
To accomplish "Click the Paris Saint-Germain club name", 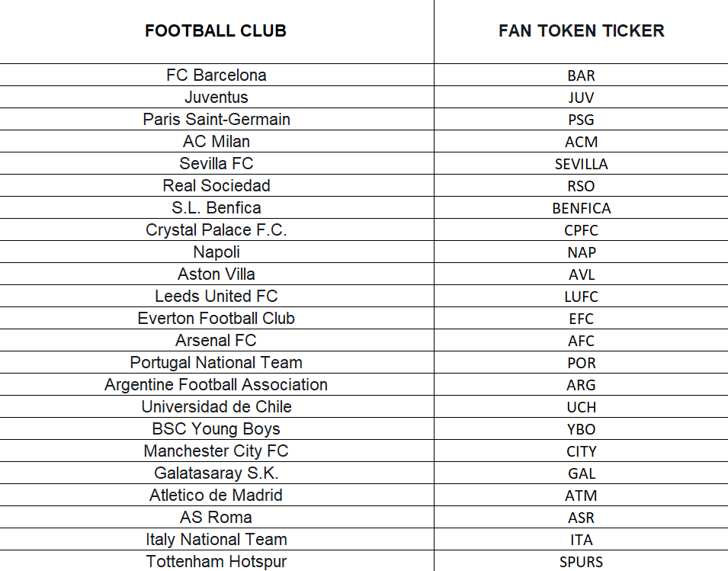I will tap(216, 120).
